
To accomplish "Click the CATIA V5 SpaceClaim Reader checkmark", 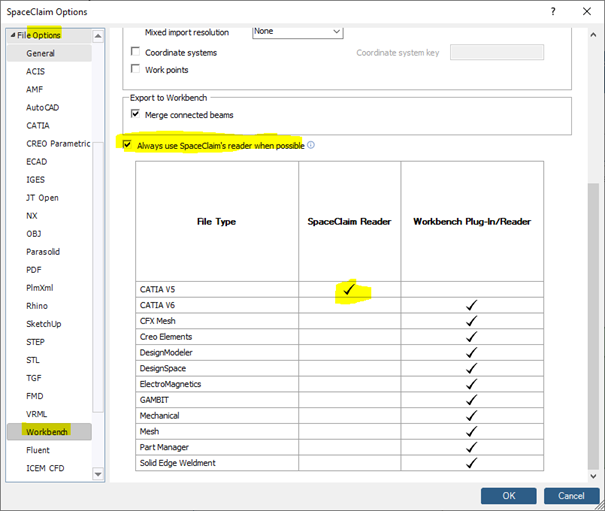I will [x=349, y=289].
